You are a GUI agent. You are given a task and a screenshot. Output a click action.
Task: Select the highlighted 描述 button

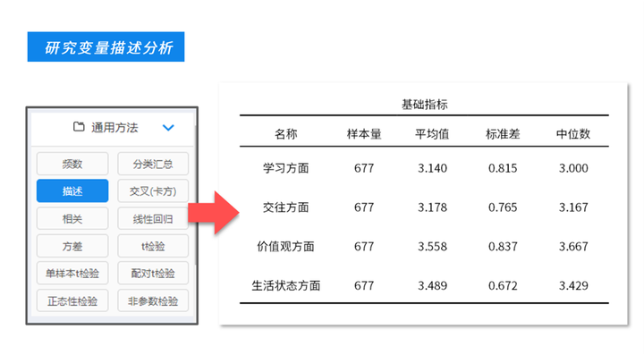click(x=72, y=190)
